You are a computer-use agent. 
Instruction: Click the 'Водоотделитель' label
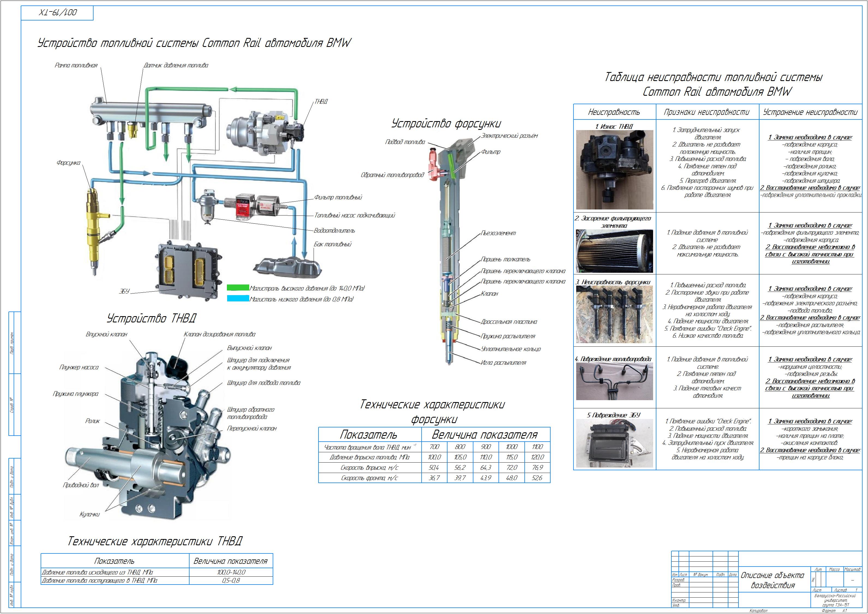click(334, 230)
